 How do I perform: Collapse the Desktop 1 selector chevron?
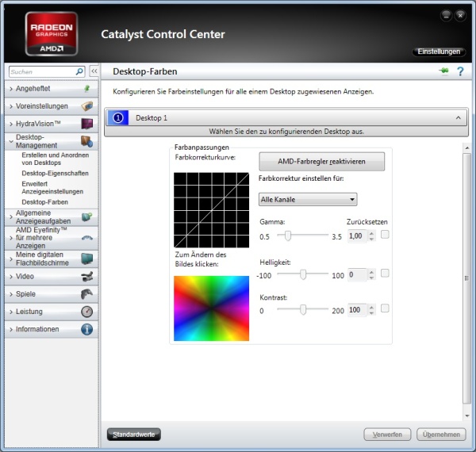coord(458,117)
